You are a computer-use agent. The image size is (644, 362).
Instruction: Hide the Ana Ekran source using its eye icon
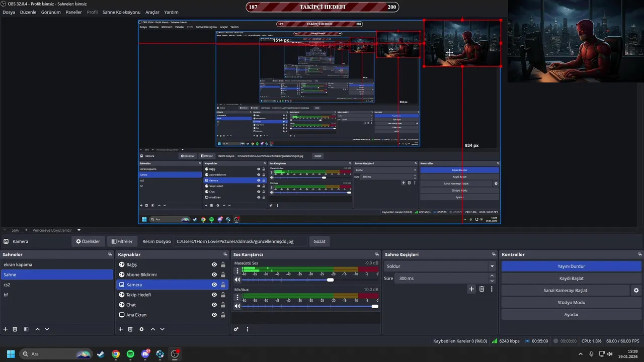pyautogui.click(x=214, y=315)
